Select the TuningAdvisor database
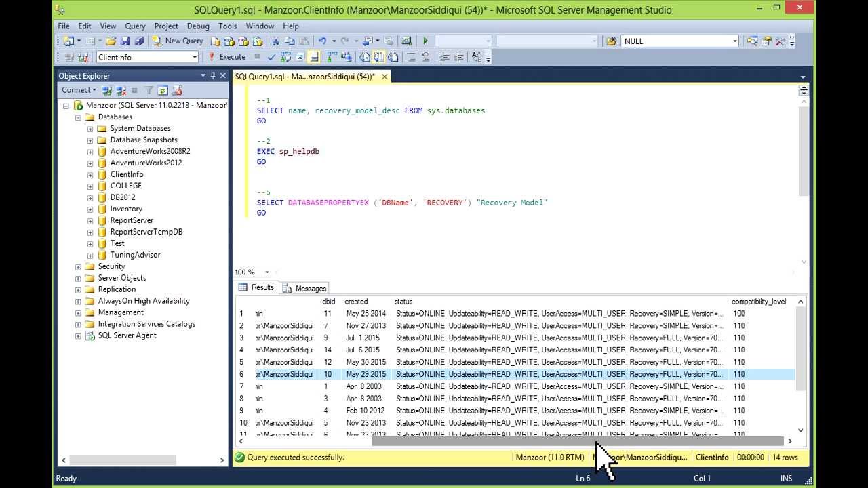Screen dimensions: 868x488 point(136,255)
